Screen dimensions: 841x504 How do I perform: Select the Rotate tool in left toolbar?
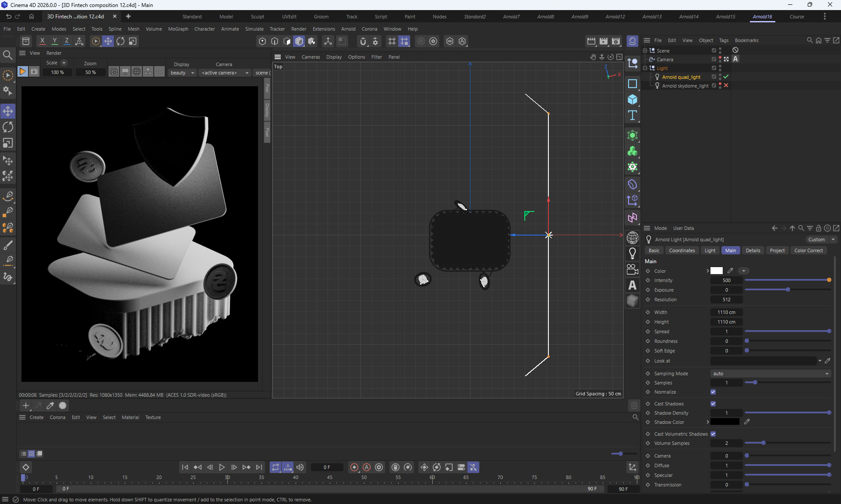click(x=8, y=127)
